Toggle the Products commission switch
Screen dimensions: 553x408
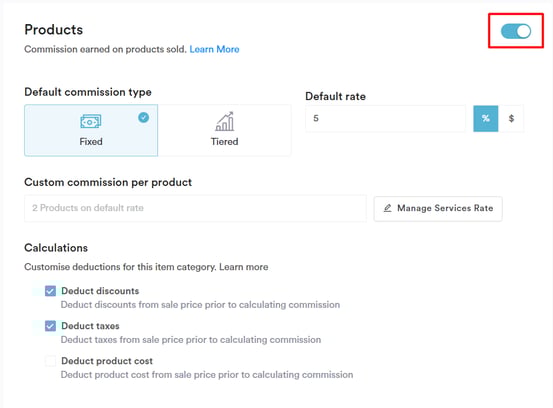[x=516, y=31]
